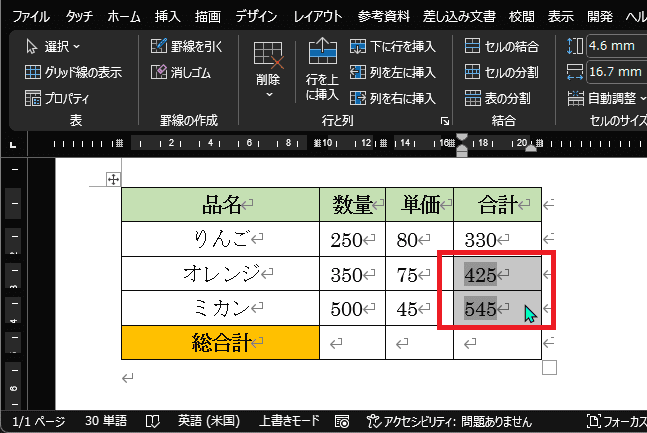
Task: Insert column left with 列を左に挿入
Action: point(392,73)
